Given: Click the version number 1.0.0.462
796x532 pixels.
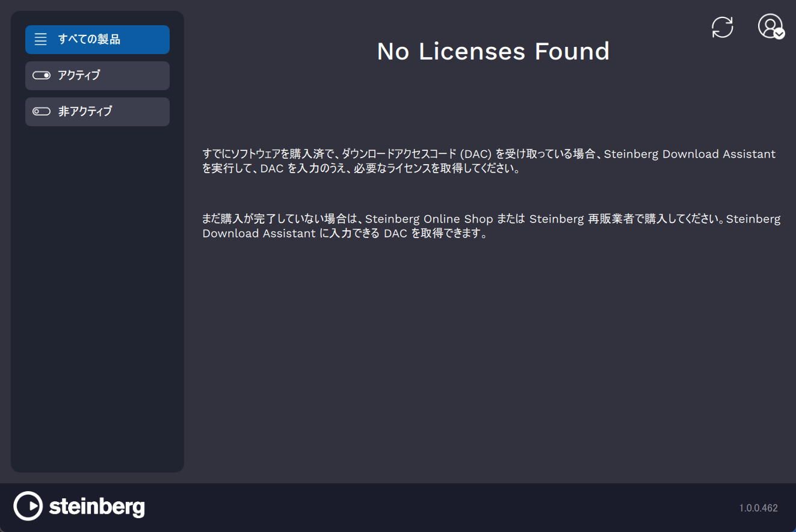Looking at the screenshot, I should (758, 508).
